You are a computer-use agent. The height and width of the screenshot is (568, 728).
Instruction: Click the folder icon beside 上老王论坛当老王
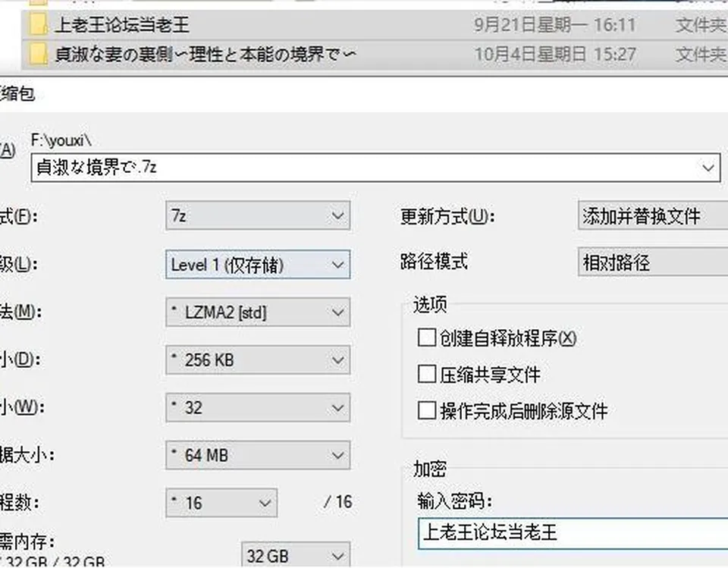pyautogui.click(x=38, y=24)
